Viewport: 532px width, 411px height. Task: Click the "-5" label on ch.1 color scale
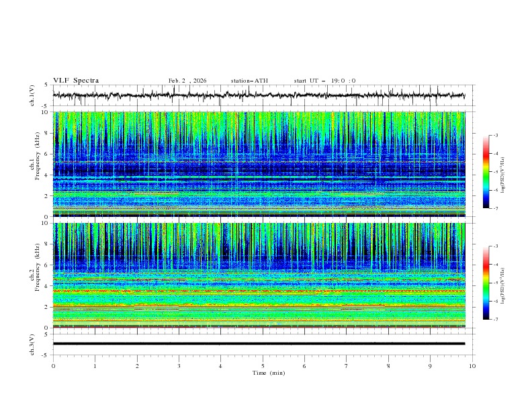pos(496,172)
